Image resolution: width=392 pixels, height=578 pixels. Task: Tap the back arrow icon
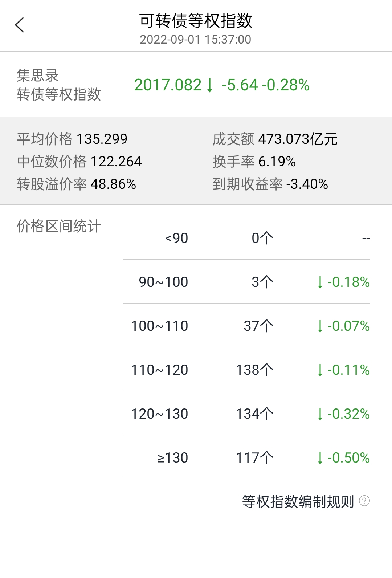(20, 25)
